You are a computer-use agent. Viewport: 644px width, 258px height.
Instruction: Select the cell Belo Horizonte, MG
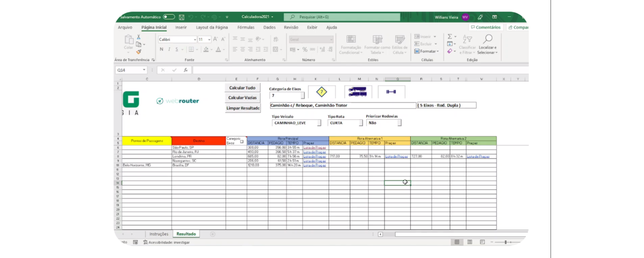[x=147, y=165]
